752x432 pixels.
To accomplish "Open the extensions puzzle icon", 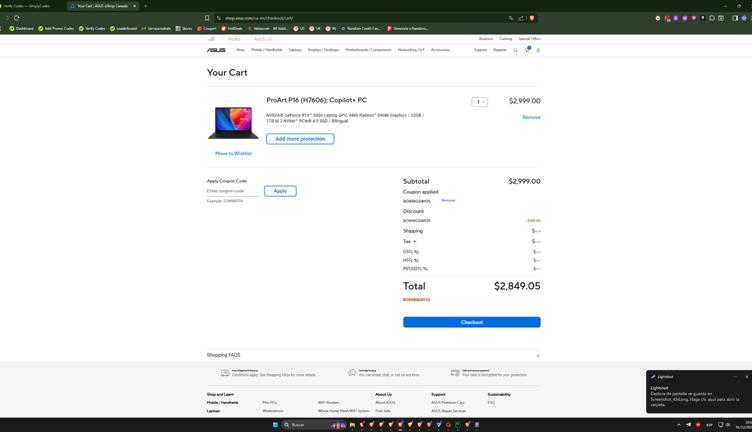I will [x=712, y=18].
